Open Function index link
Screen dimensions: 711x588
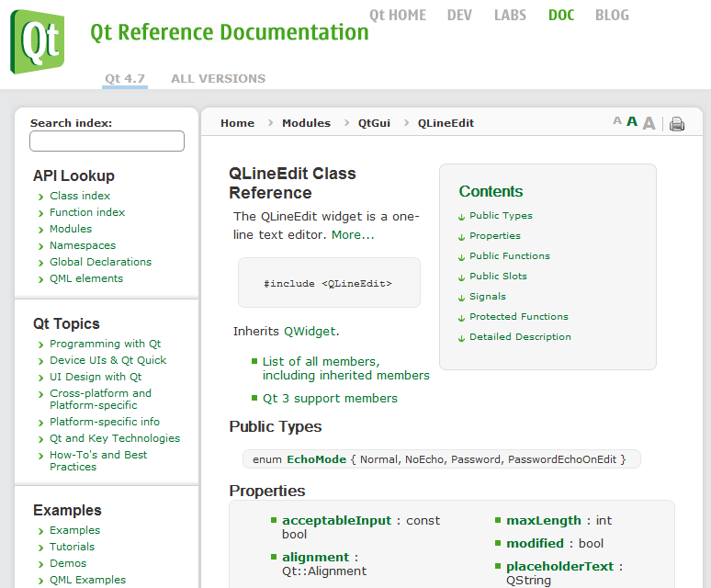pyautogui.click(x=87, y=212)
